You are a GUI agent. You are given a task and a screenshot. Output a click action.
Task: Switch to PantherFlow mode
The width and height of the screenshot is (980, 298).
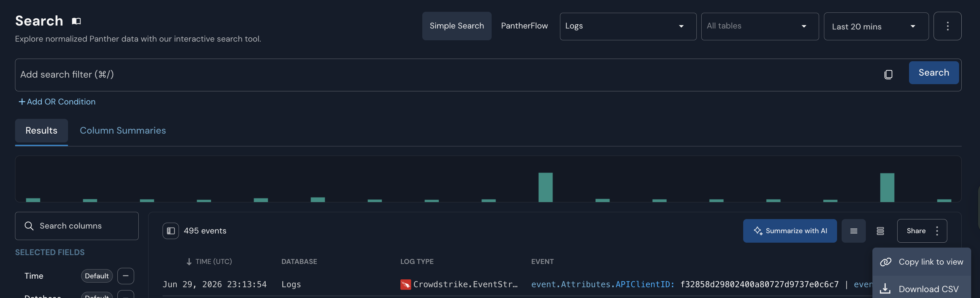[524, 26]
